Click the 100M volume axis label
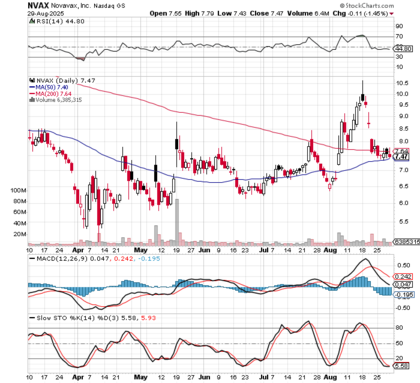This screenshot has width=420, height=383. (x=18, y=191)
